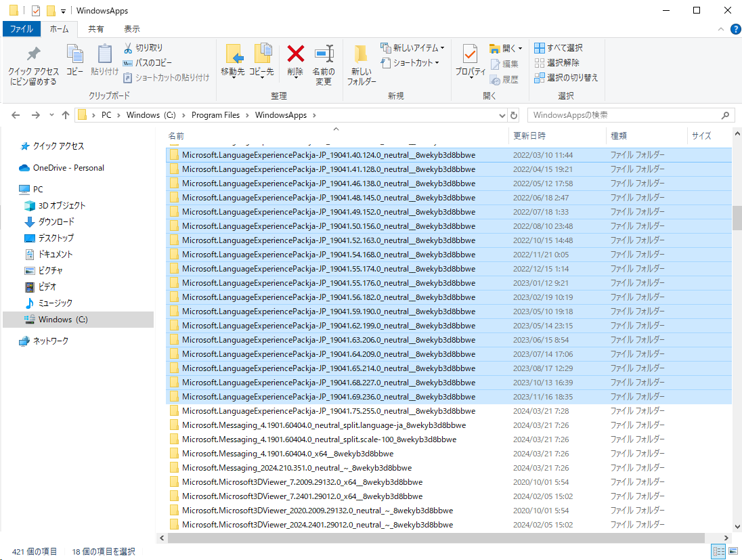Click Program Files in the address path
Viewport: 742px width, 560px height.
click(x=215, y=115)
